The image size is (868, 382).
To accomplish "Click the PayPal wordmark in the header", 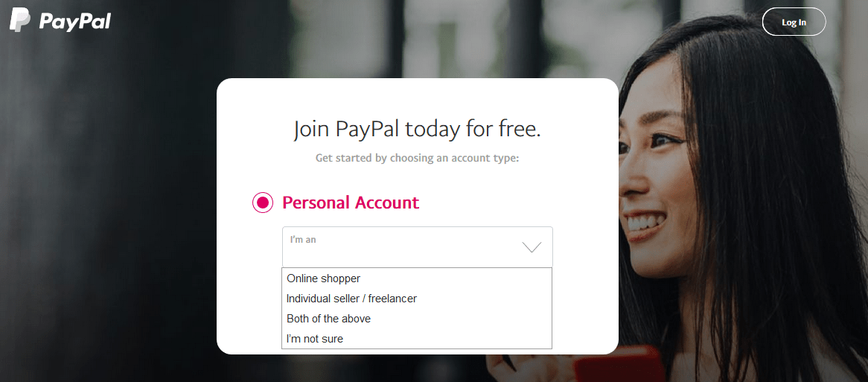I will (x=74, y=21).
